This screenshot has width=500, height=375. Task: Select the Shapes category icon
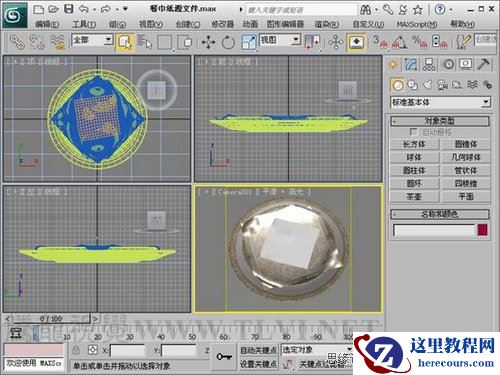413,85
